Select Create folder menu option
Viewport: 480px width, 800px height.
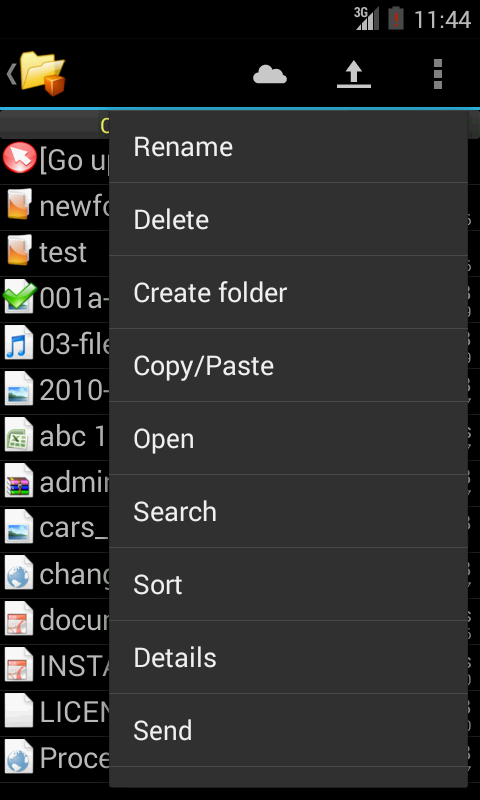pos(288,292)
